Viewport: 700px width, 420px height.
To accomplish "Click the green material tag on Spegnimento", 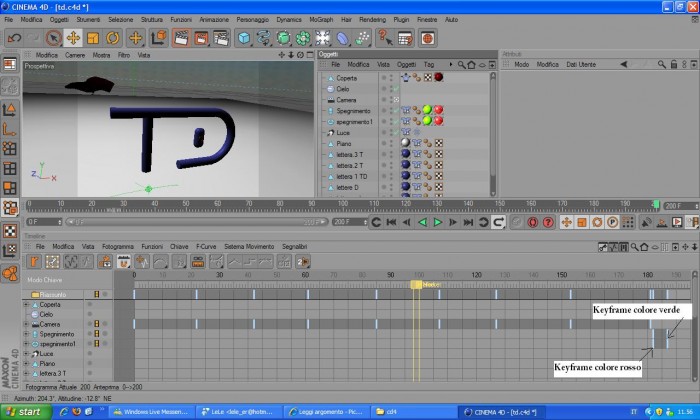I will [427, 110].
